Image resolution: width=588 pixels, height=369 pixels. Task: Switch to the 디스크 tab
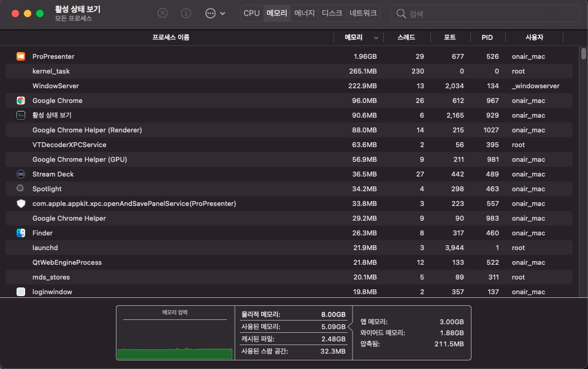tap(332, 13)
